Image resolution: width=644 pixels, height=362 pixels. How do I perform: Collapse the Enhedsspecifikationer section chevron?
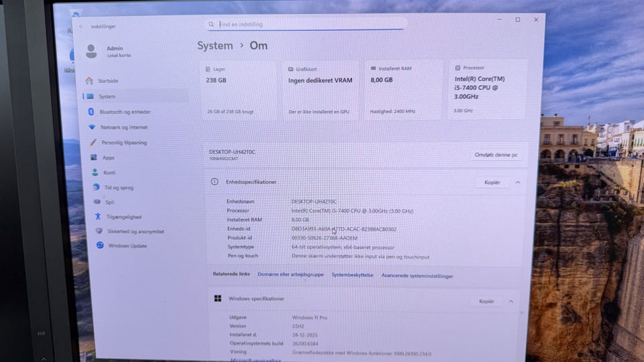tap(517, 182)
